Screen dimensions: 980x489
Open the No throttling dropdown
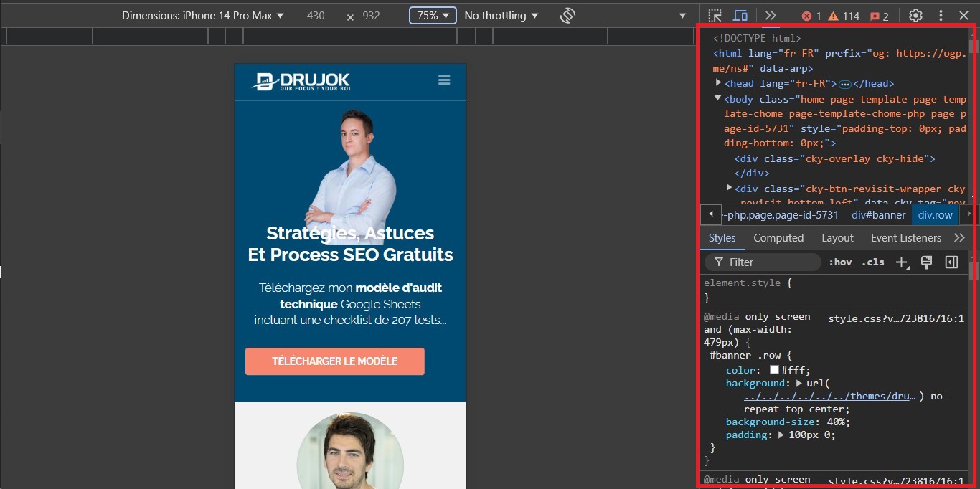[501, 16]
